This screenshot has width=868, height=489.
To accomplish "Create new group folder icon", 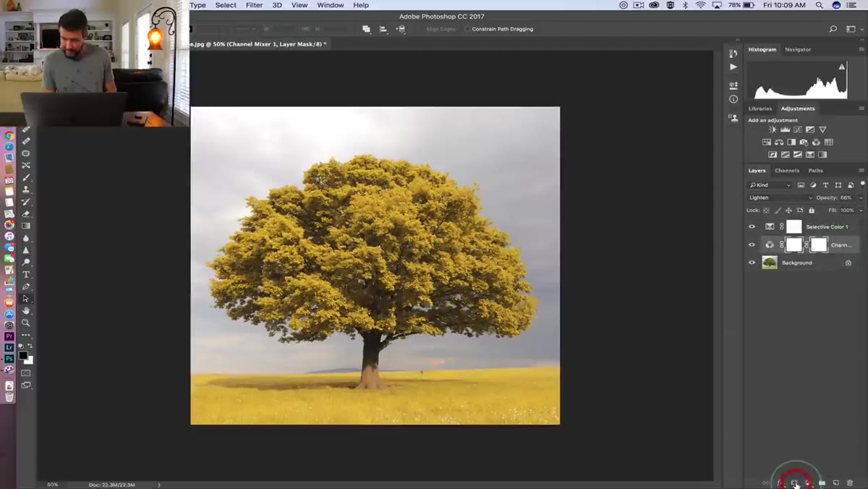I will pyautogui.click(x=822, y=482).
